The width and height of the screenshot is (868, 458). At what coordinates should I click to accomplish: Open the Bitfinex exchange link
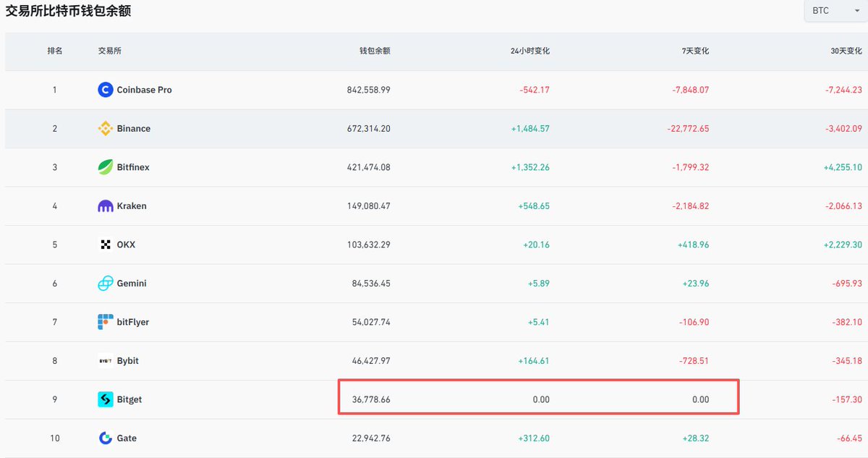click(x=133, y=167)
